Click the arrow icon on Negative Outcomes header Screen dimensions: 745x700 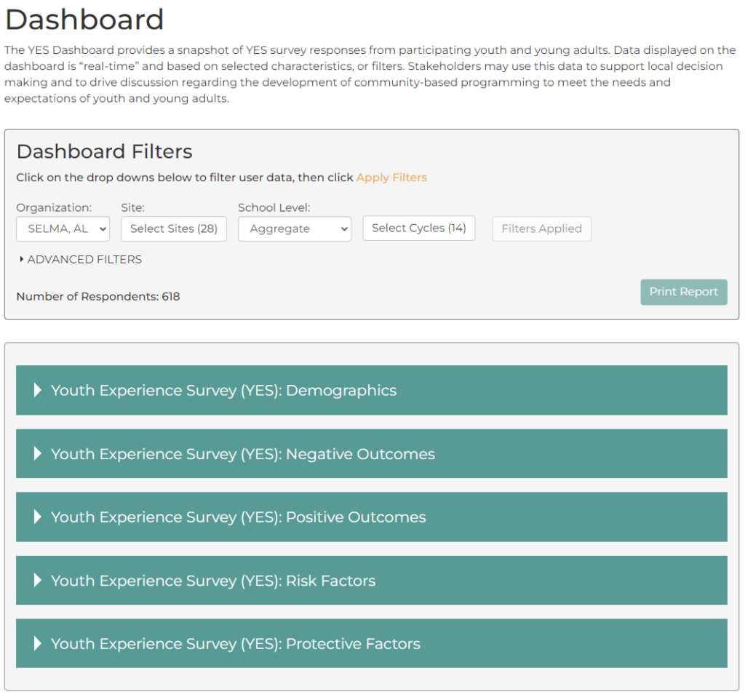(37, 453)
